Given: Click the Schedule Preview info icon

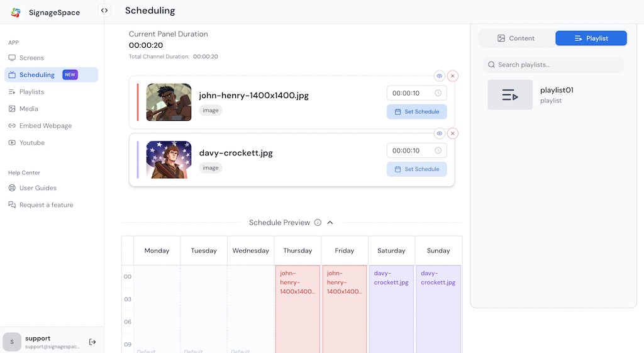Looking at the screenshot, I should [318, 223].
